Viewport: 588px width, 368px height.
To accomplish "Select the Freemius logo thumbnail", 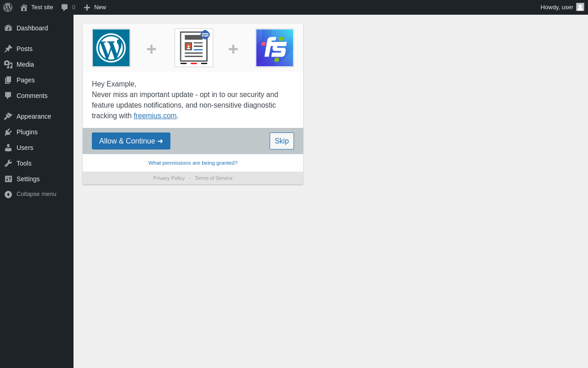I will 275,48.
